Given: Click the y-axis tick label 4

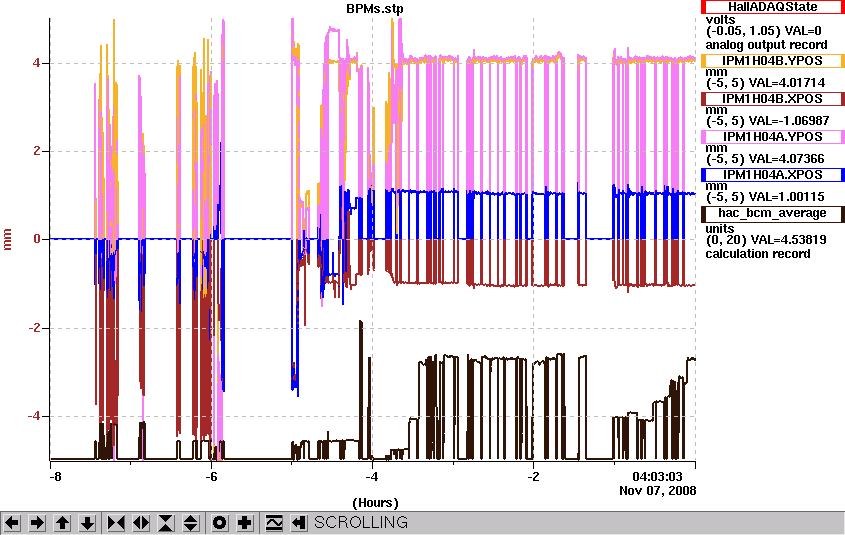Looking at the screenshot, I should tap(36, 63).
